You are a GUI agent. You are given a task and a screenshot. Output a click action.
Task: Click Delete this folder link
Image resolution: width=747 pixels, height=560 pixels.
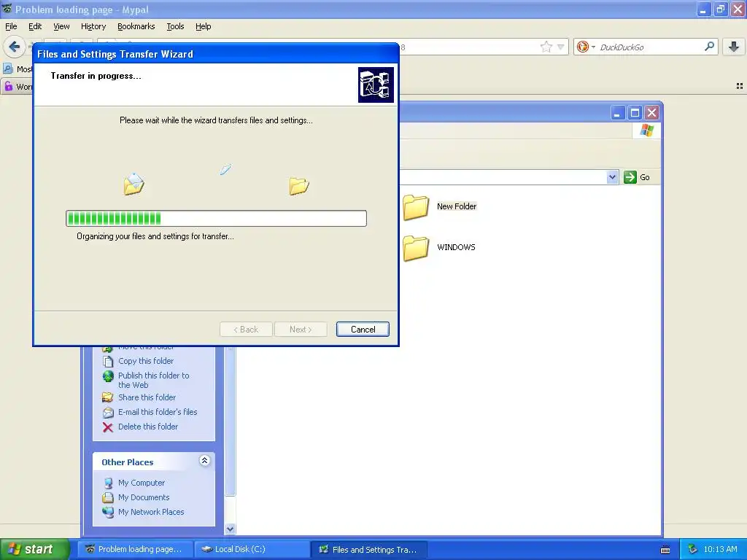[147, 427]
